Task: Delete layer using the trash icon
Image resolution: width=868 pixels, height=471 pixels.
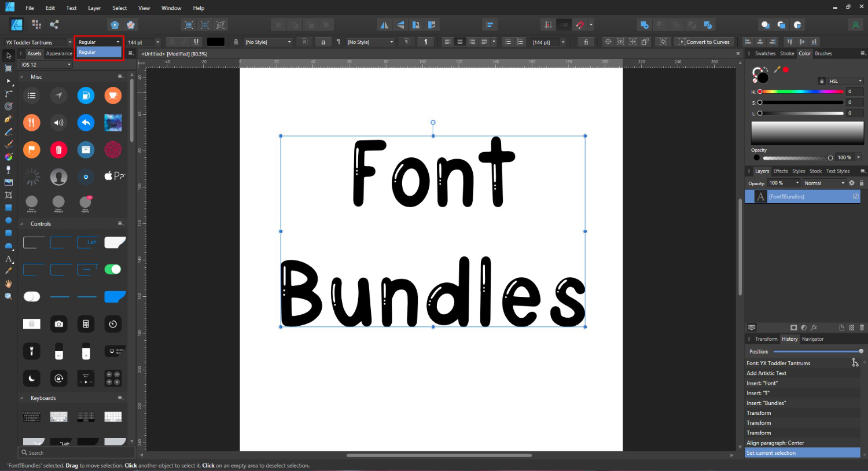Action: click(x=862, y=328)
